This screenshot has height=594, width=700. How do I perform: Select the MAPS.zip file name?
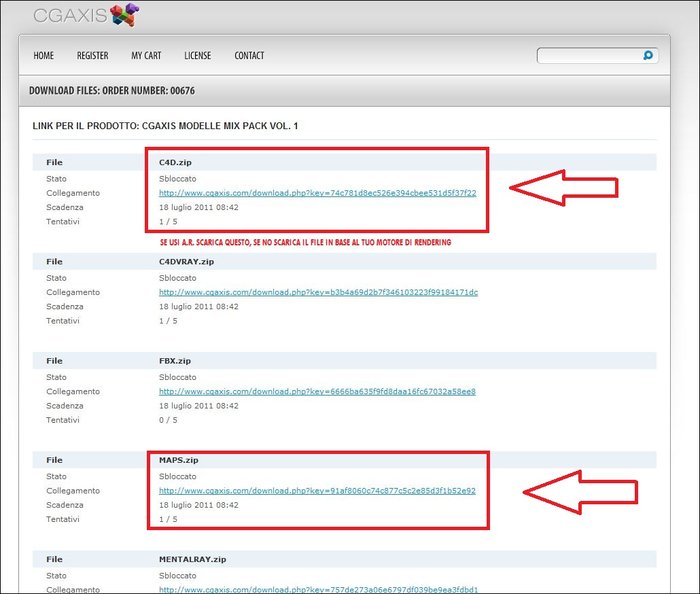(179, 460)
